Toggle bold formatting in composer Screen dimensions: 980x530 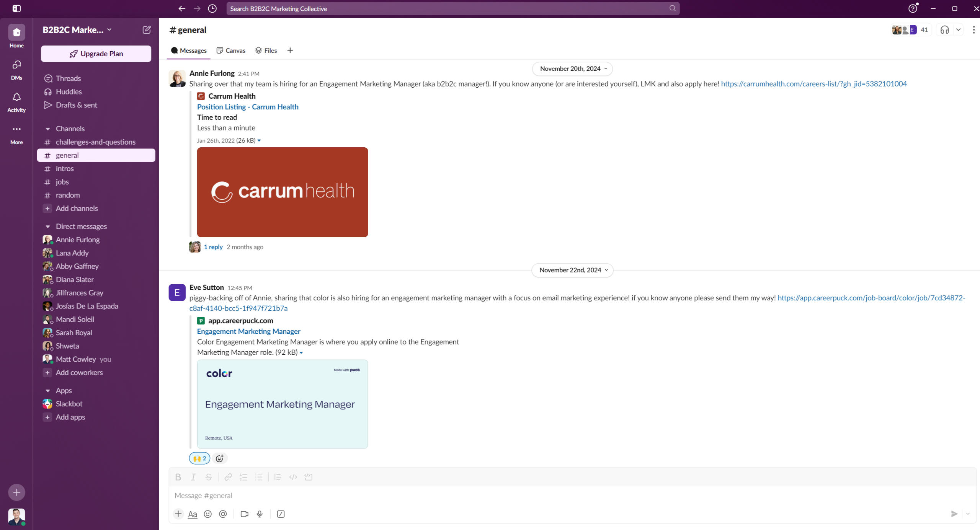coord(178,477)
